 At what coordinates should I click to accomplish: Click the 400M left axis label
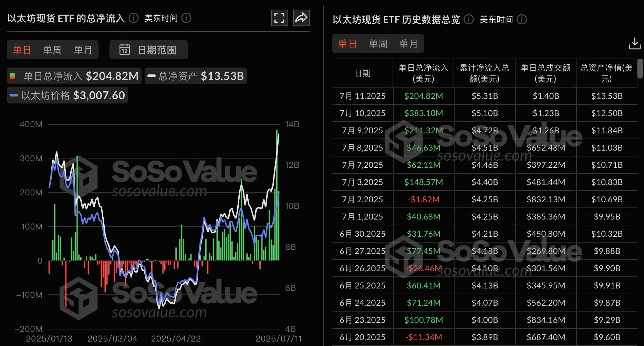31,124
